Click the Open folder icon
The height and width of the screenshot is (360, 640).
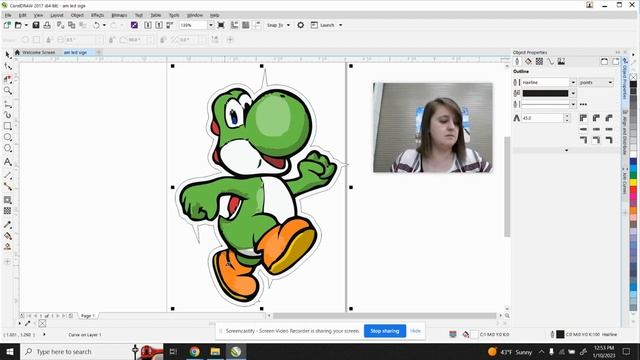(18, 25)
